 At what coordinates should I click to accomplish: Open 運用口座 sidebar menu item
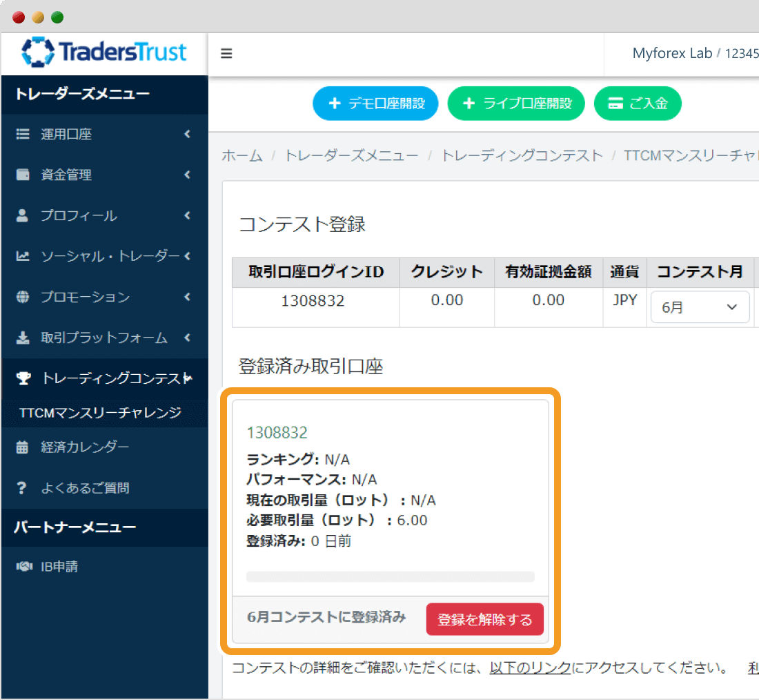105,134
